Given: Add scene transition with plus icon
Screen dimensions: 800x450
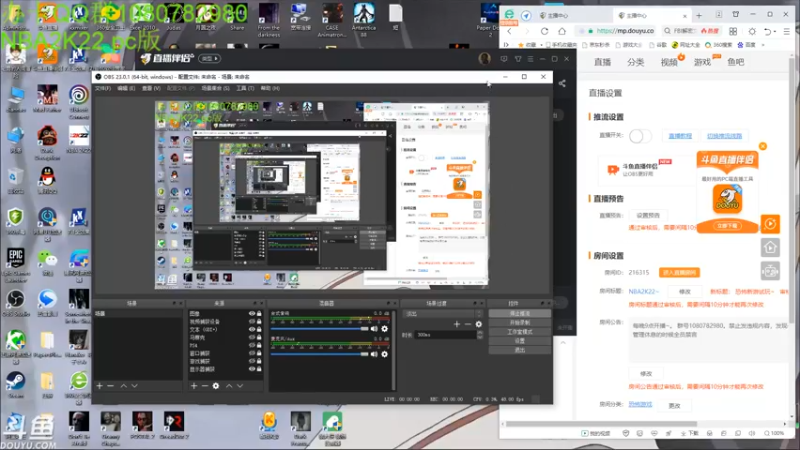Looking at the screenshot, I should (x=457, y=324).
